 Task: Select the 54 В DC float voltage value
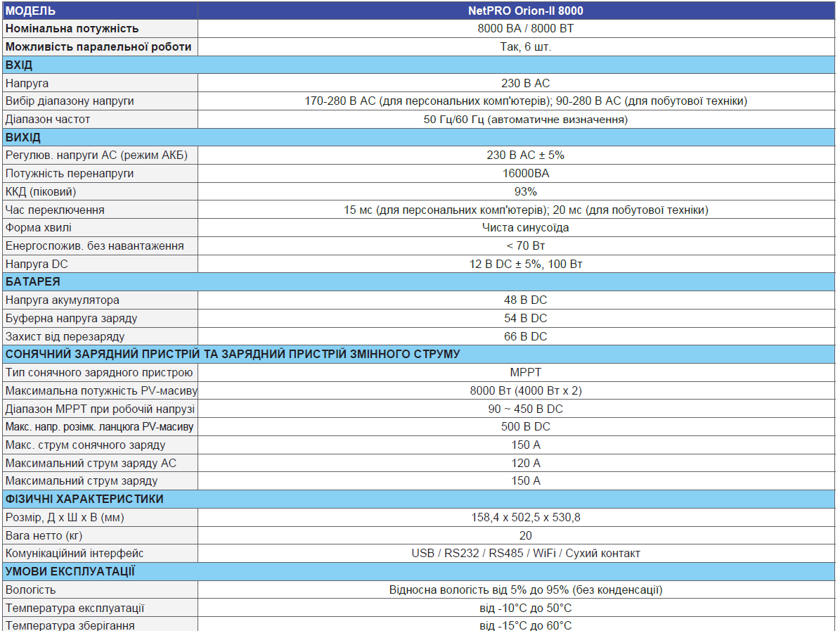pos(525,319)
